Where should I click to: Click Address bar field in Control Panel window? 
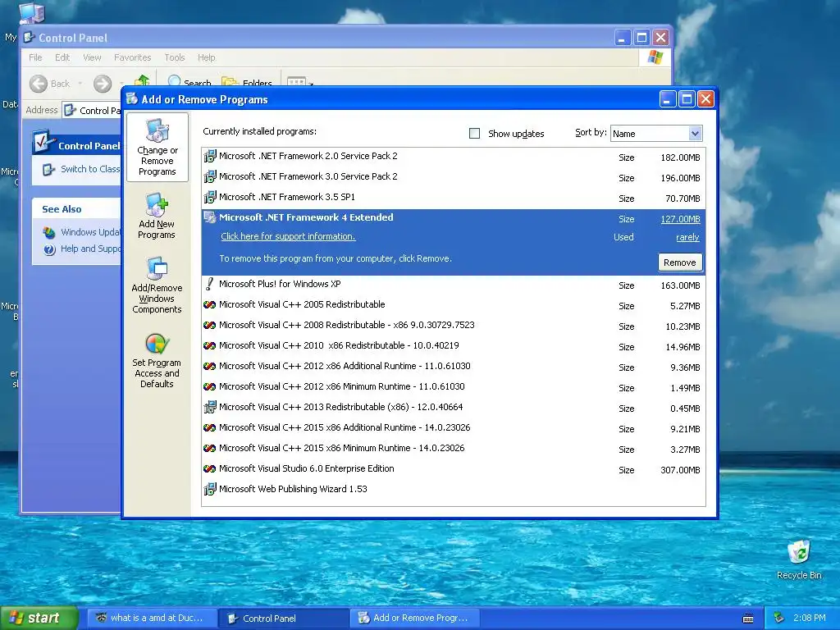[x=91, y=111]
